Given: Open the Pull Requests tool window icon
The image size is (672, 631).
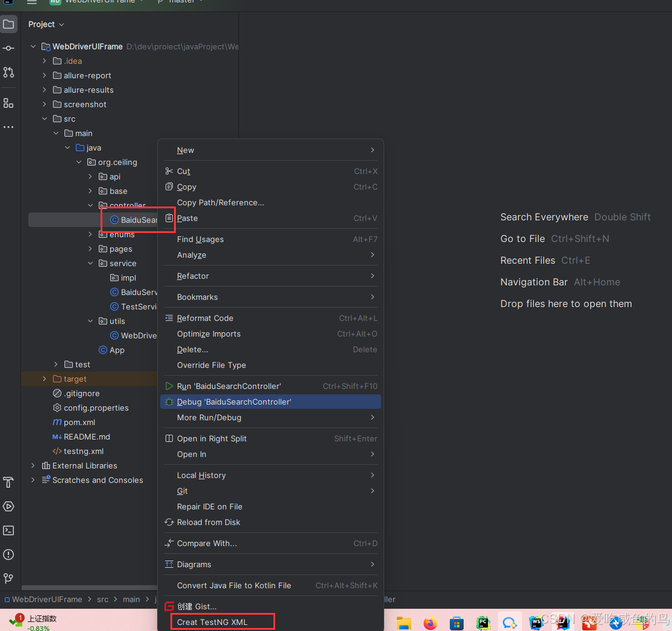Looking at the screenshot, I should [x=8, y=72].
